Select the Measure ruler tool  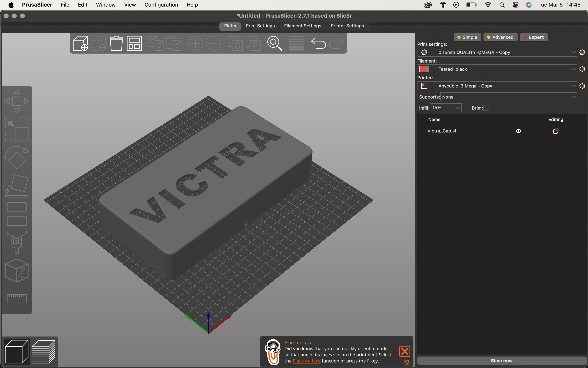pos(17,298)
